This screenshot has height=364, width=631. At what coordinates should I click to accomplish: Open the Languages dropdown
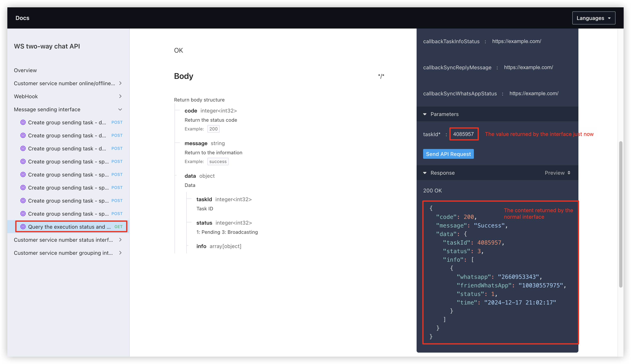point(593,18)
